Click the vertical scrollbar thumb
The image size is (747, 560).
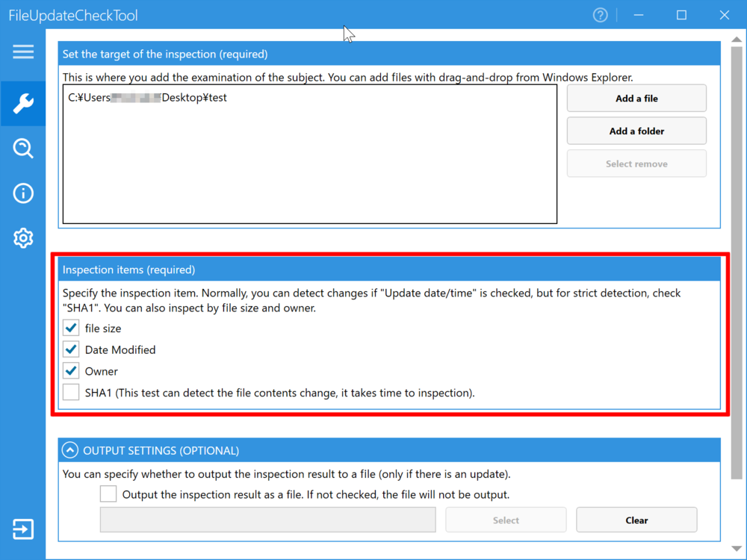coord(738,261)
